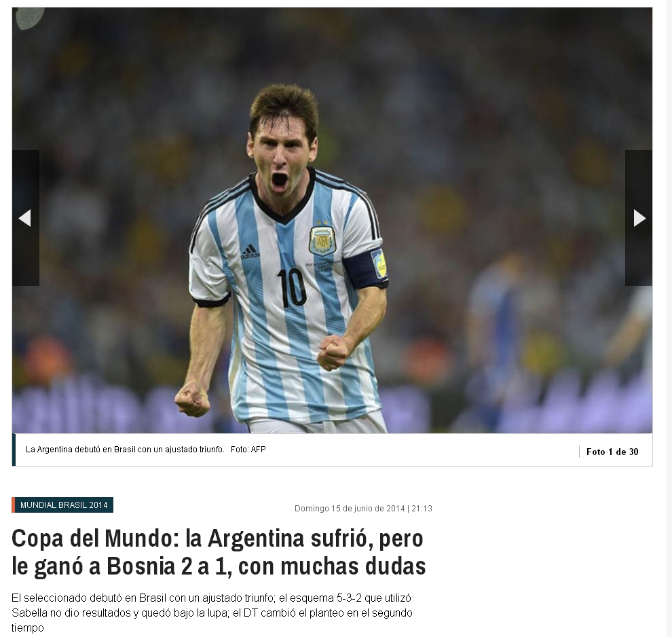
Task: Click the photo caption about Argentina's debut
Action: [125, 450]
